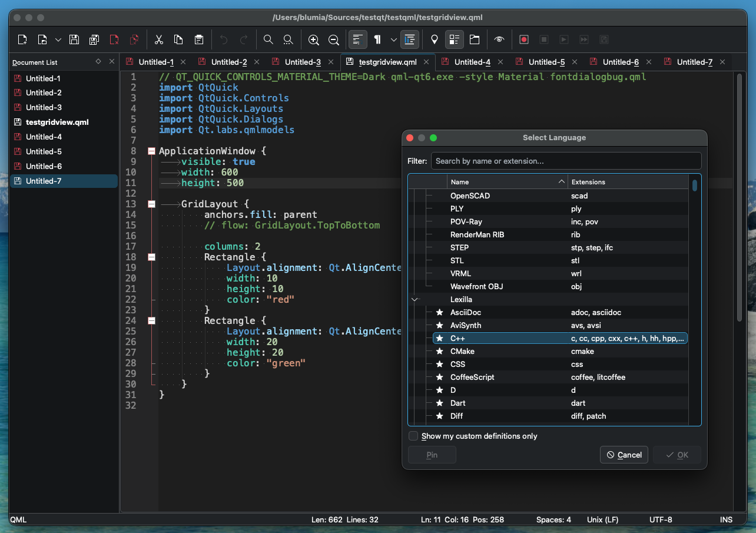Screen dimensions: 756x533
Task: Toggle Show All Characters pilcrow button
Action: click(377, 39)
